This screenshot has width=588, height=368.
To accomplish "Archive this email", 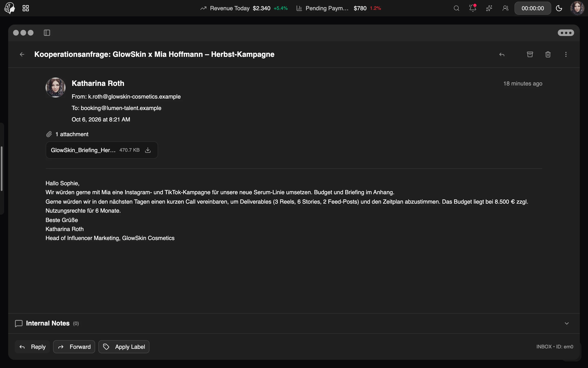I will pos(530,54).
